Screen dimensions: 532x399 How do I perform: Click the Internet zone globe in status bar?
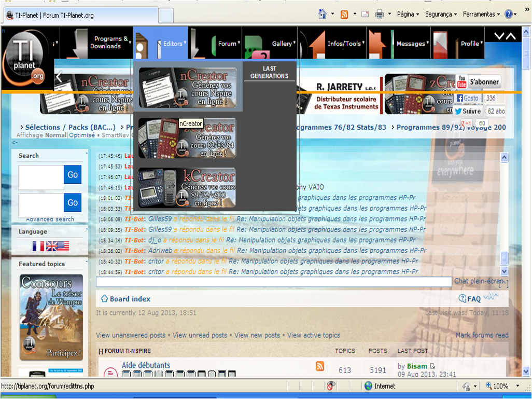point(368,386)
